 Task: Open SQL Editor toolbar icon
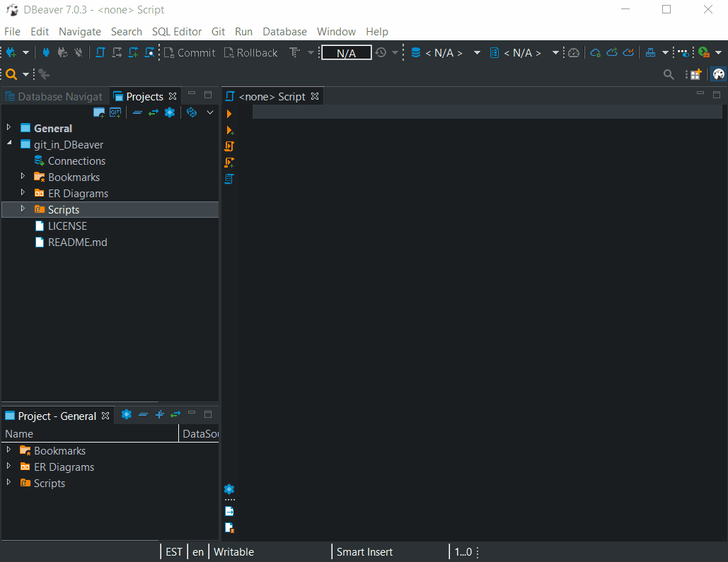pyautogui.click(x=100, y=52)
